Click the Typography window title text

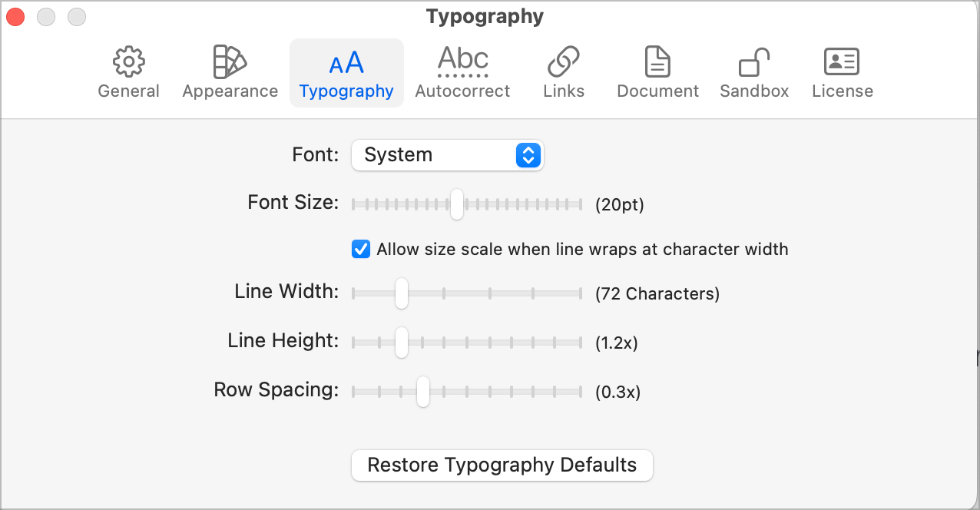(485, 16)
